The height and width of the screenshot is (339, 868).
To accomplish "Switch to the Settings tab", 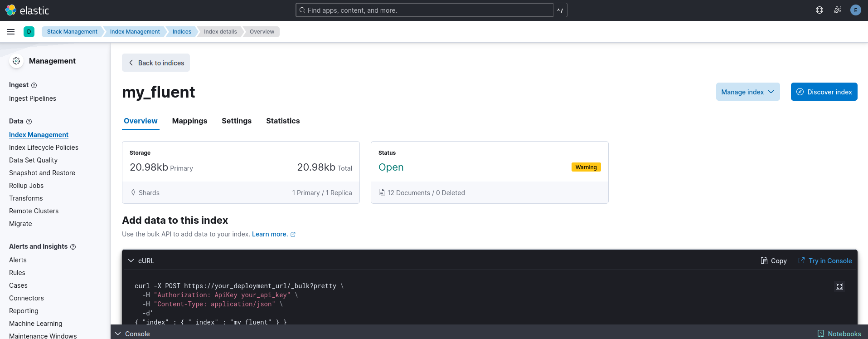I will 237,121.
